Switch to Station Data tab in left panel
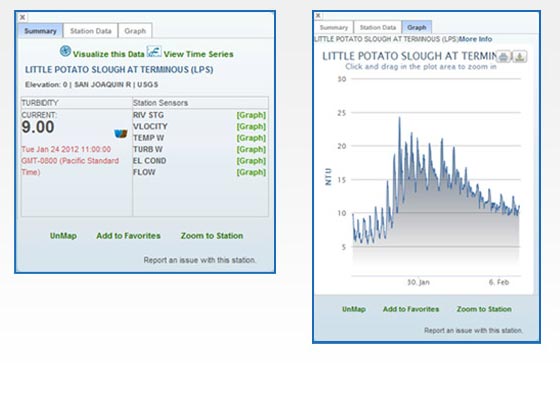This screenshot has height=420, width=560. (x=91, y=31)
